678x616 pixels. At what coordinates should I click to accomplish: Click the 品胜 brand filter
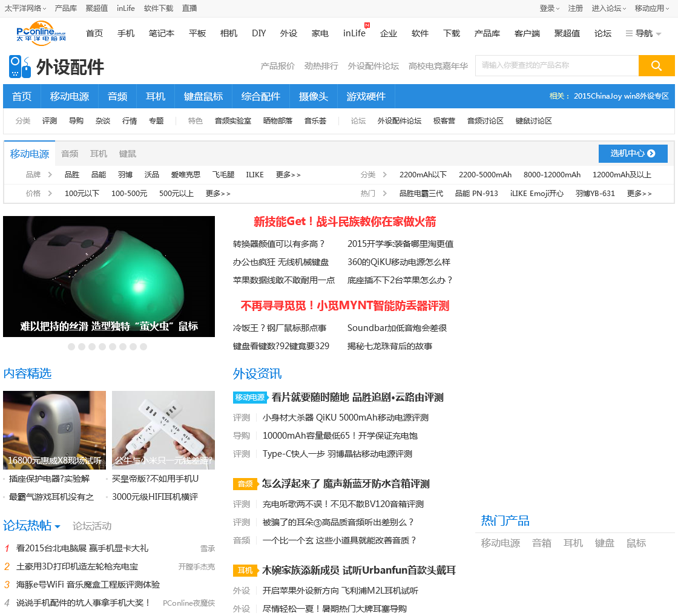pos(72,175)
